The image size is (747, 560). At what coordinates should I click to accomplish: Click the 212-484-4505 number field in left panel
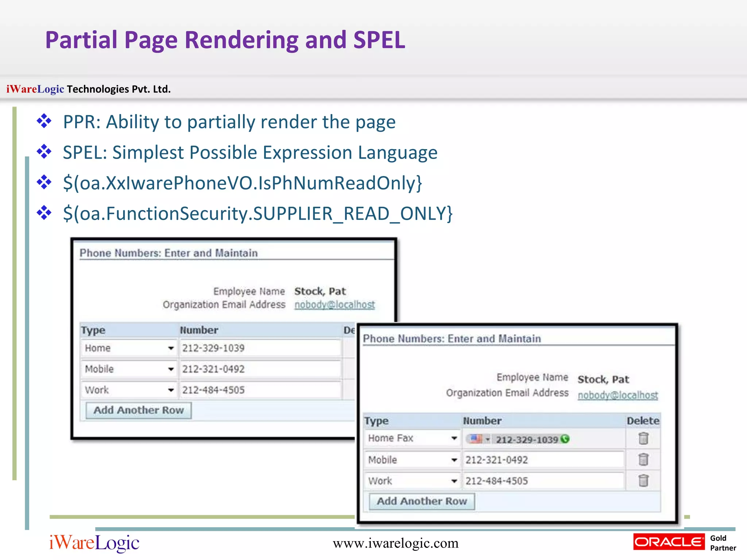260,390
